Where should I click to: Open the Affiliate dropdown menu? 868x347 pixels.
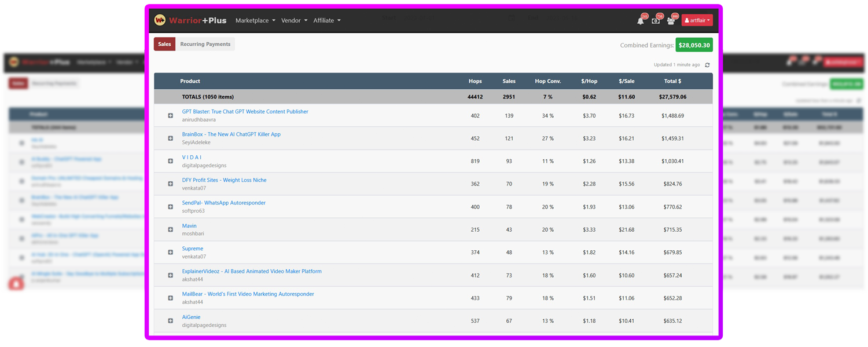coord(327,20)
